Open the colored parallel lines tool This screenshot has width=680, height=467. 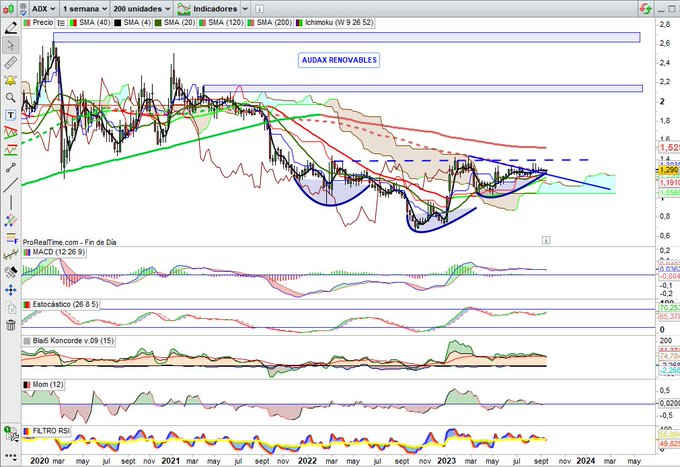(x=11, y=220)
